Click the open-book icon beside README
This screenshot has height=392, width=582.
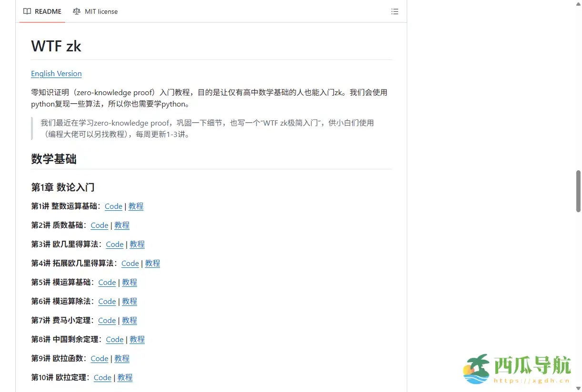[27, 11]
